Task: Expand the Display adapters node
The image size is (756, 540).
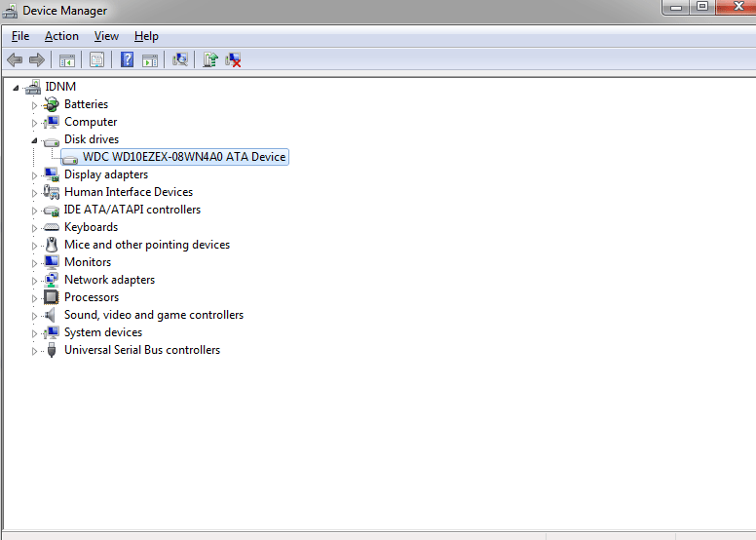Action: [x=34, y=175]
